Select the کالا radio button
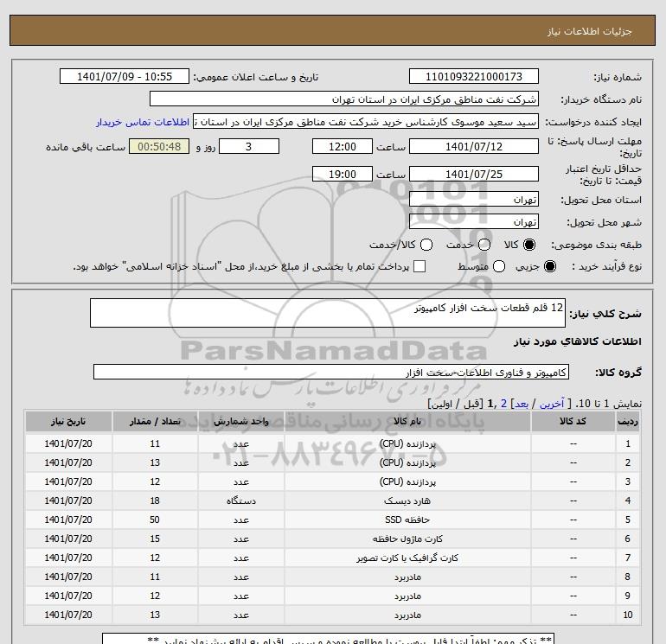Viewport: 666px width, 644px height. click(x=529, y=245)
